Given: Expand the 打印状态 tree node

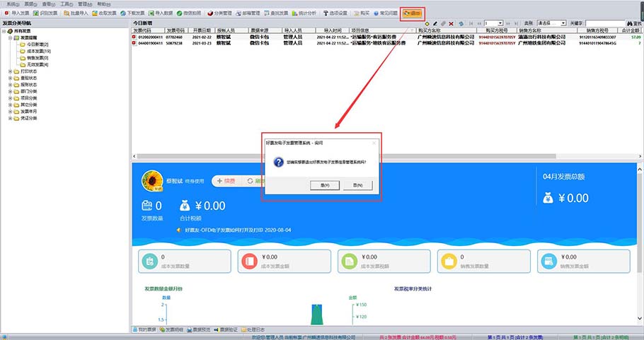Looking at the screenshot, I should pyautogui.click(x=10, y=71).
